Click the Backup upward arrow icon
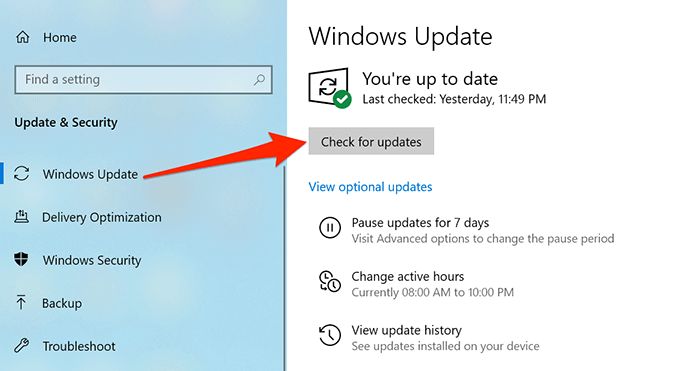The height and width of the screenshot is (371, 680). point(21,303)
